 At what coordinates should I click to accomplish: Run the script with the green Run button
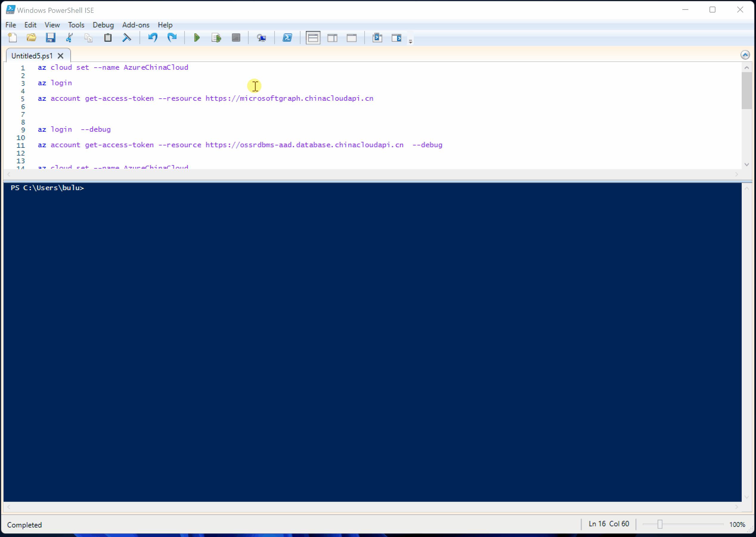point(197,38)
